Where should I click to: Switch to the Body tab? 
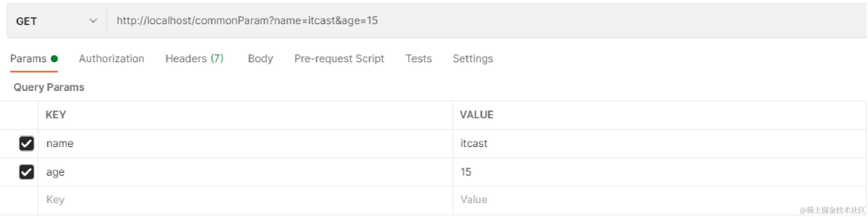(260, 59)
